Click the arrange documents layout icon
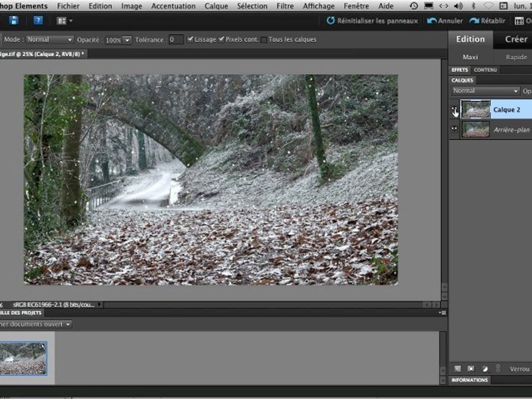 coord(62,21)
